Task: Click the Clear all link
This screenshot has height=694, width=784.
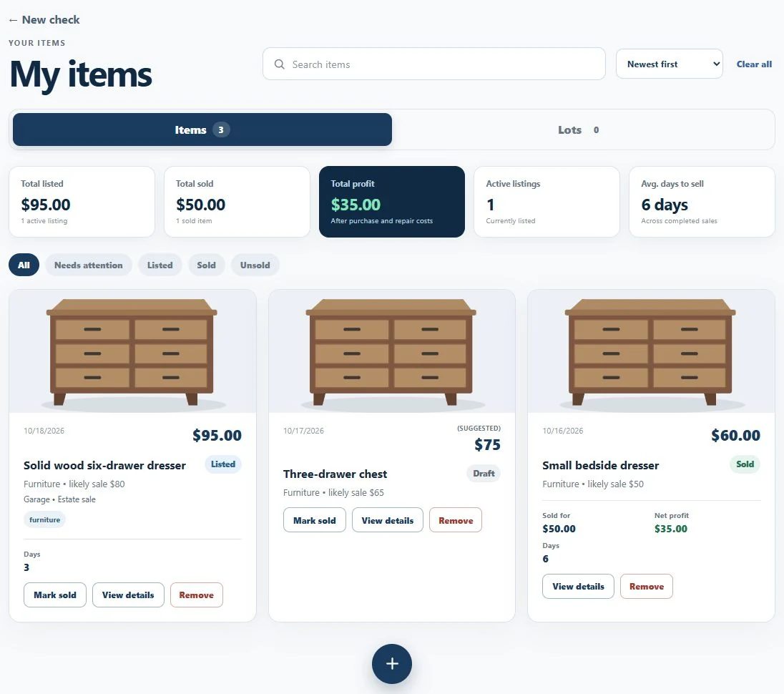Action: click(754, 64)
